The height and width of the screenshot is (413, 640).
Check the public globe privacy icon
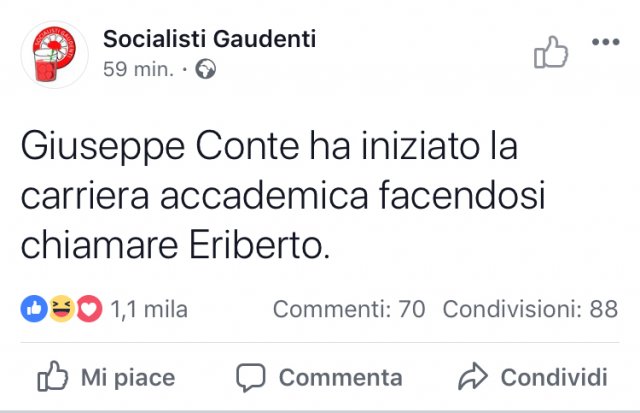(x=205, y=69)
